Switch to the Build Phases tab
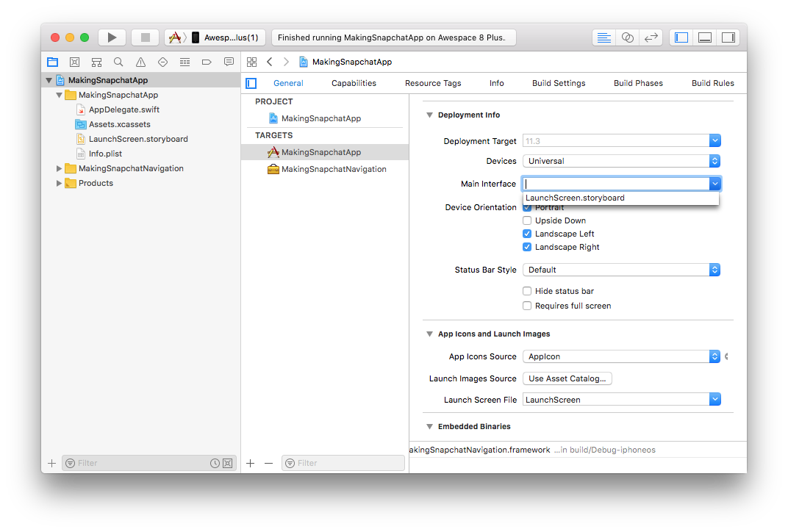The width and height of the screenshot is (788, 532). pyautogui.click(x=638, y=83)
